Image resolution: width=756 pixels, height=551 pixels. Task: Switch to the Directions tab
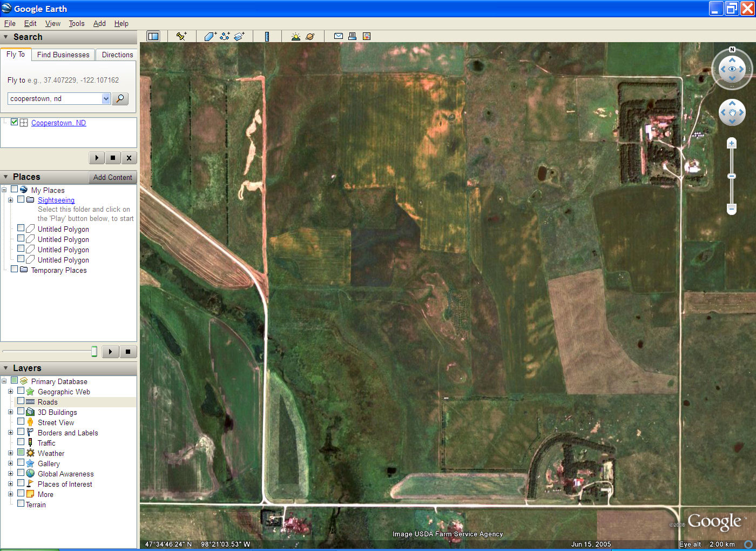click(117, 55)
